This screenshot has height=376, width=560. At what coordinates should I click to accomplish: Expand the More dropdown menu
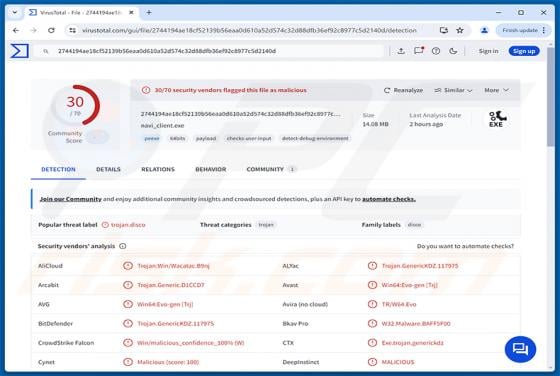[x=496, y=90]
